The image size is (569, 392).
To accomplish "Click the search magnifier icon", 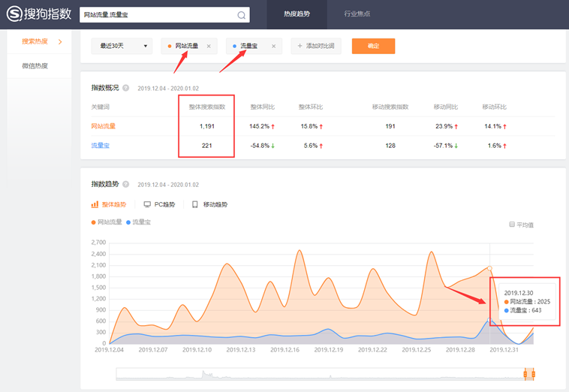I will pyautogui.click(x=241, y=15).
